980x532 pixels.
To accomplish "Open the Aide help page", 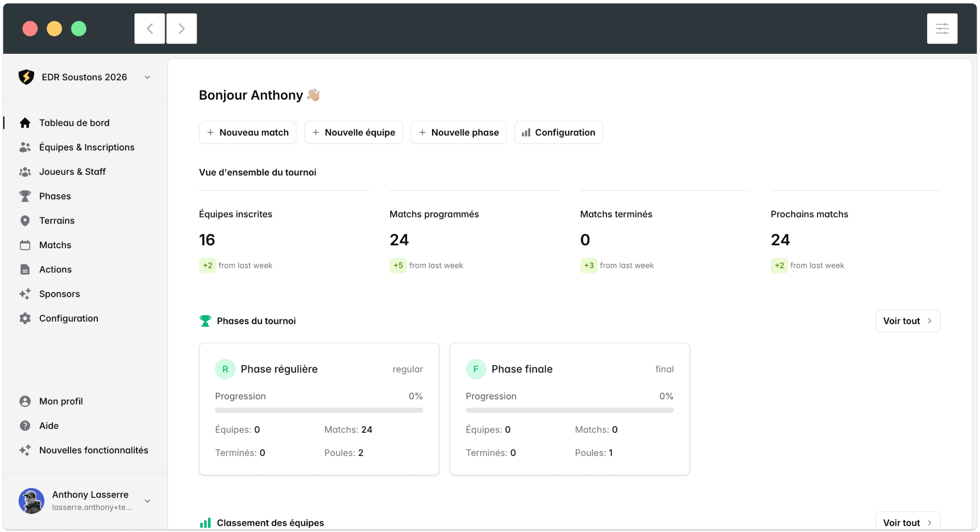I will 49,425.
